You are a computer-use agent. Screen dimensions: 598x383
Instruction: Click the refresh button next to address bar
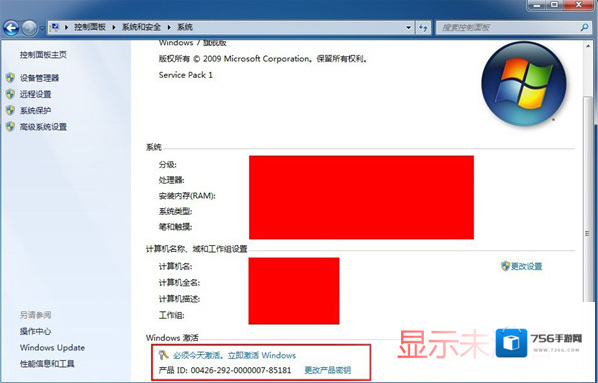(x=423, y=27)
